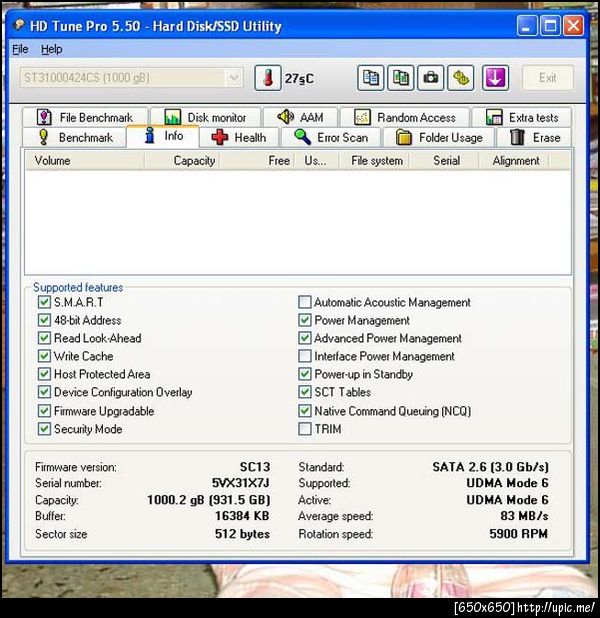Click firmware version value SC13
This screenshot has height=618, width=600.
pos(255,467)
